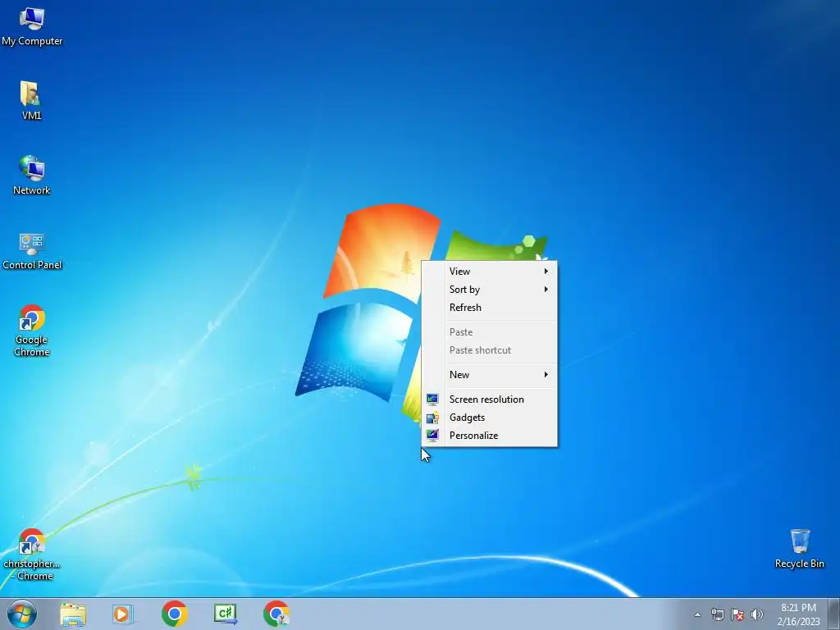Select the christopher Chrome profile shortcut
Screen dimensions: 840x630
pos(32,555)
